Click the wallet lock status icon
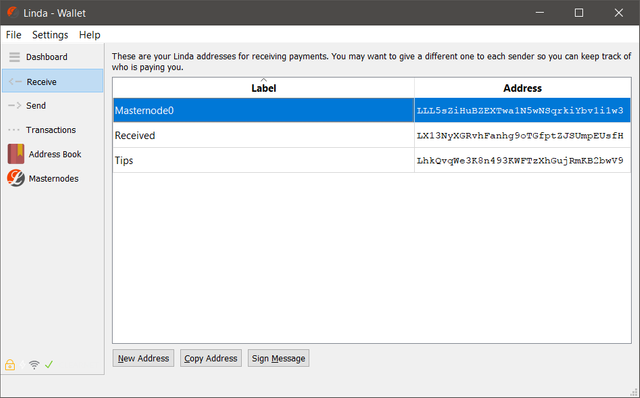640x398 pixels. (10, 365)
